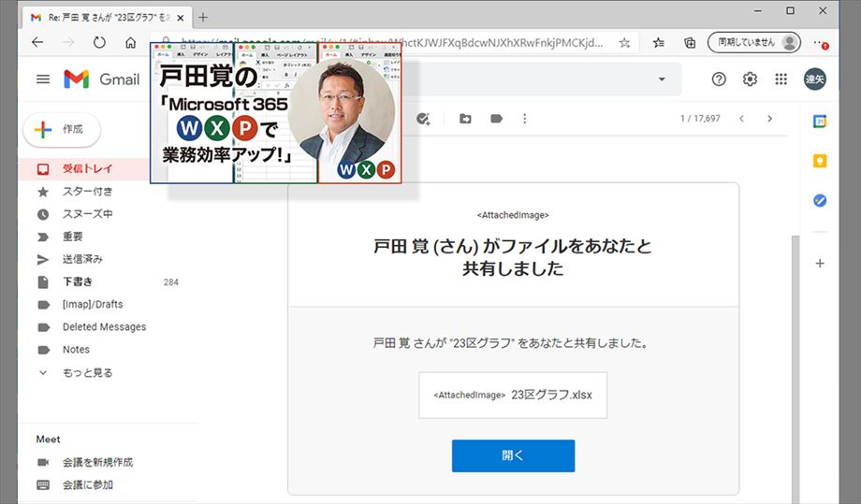The width and height of the screenshot is (861, 504).
Task: Close the Gmail browser tab
Action: (x=180, y=18)
